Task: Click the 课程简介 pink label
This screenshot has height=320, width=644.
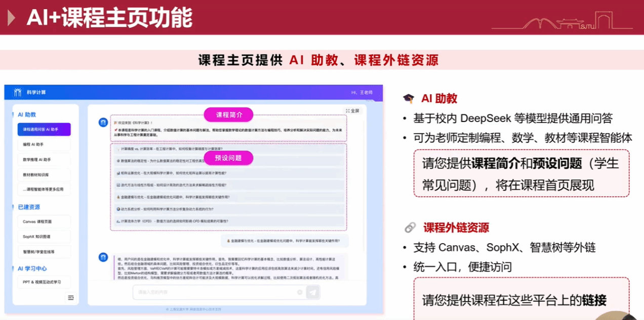Action: pos(228,115)
